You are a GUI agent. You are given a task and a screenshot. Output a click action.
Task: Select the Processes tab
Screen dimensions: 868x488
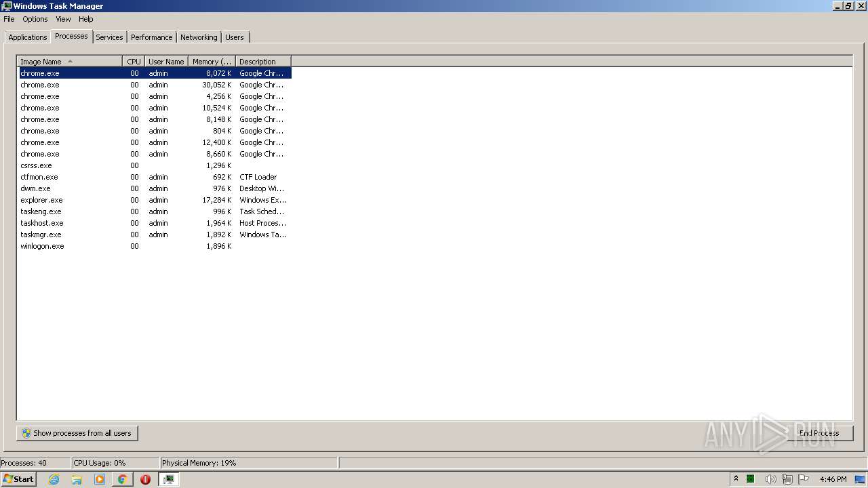(x=71, y=36)
